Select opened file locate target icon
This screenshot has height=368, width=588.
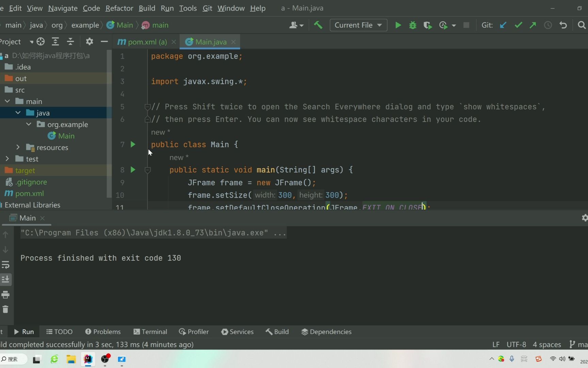(x=40, y=42)
